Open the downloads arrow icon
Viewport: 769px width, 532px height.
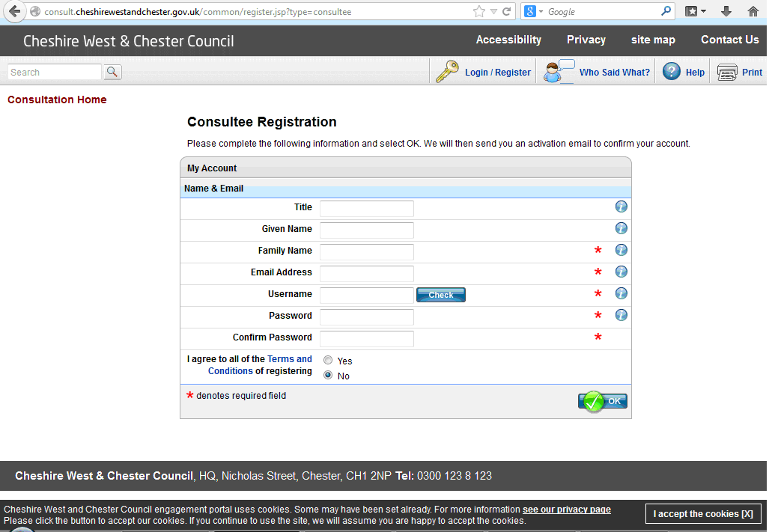[726, 11]
